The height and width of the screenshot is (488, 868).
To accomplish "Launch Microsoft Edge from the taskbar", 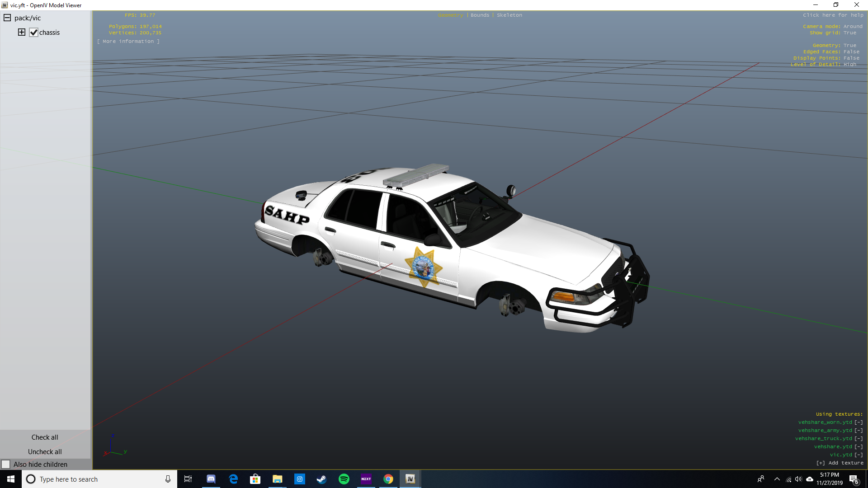I will (233, 479).
